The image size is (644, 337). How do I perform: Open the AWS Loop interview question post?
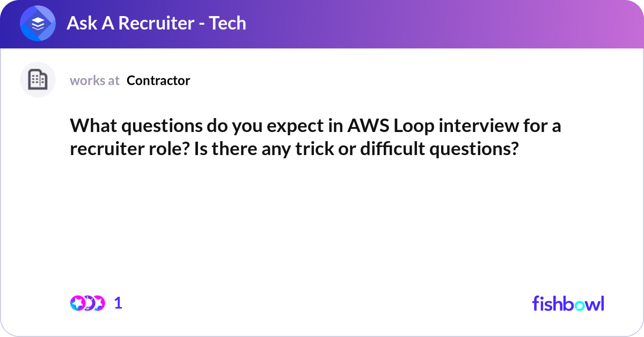pos(316,137)
